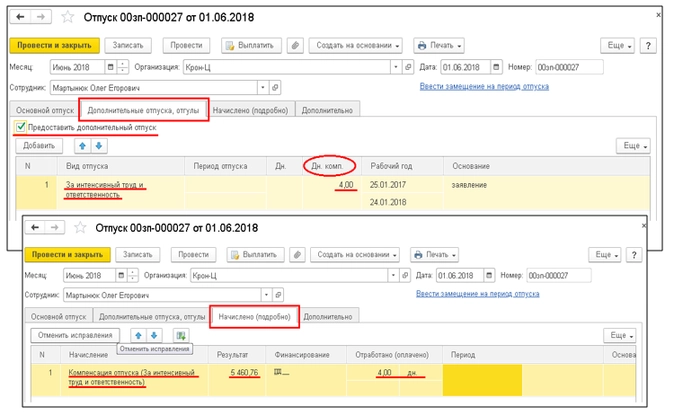Move accrual row up in lower window
The width and height of the screenshot is (674, 414).
138,335
